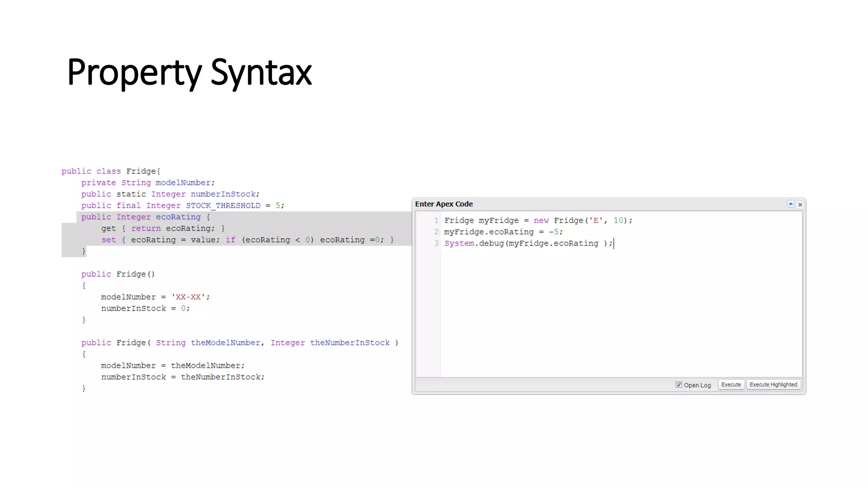Click the public Fridge() constructor line
The width and height of the screenshot is (868, 488).
pyautogui.click(x=118, y=274)
